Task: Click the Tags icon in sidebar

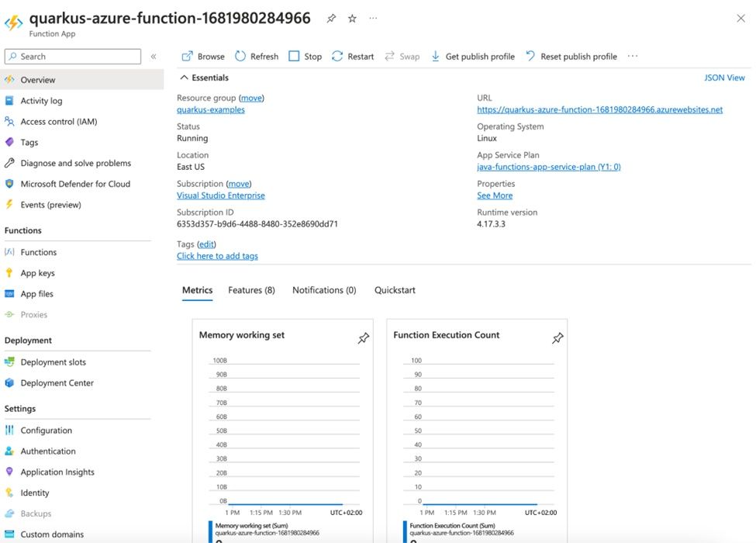Action: point(9,142)
